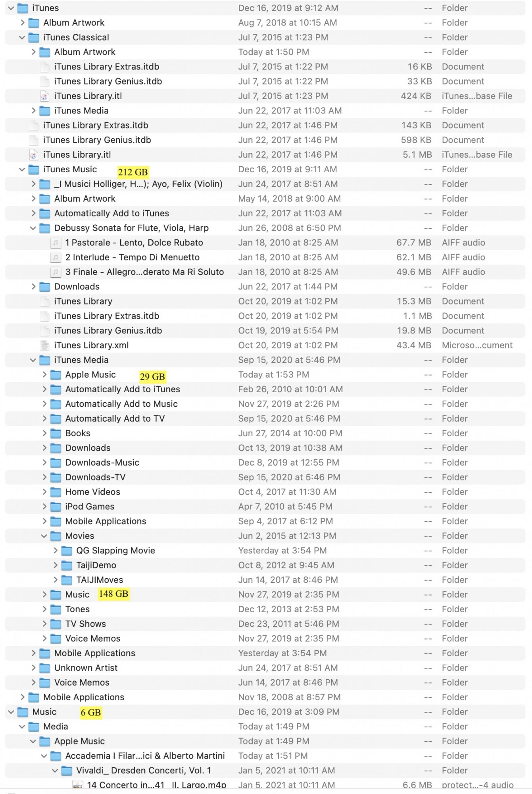The height and width of the screenshot is (794, 532).
Task: Expand the TaijiDemo folder
Action: pos(56,565)
